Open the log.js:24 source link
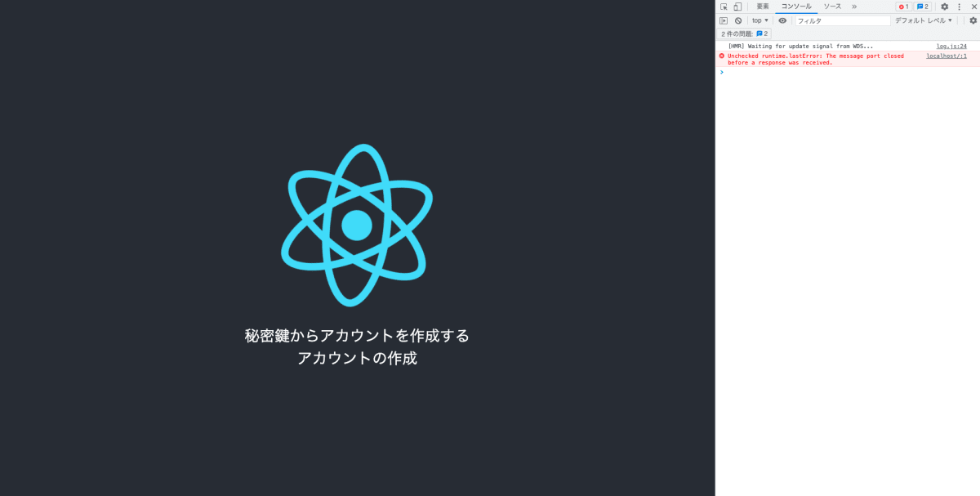The height and width of the screenshot is (496, 980). pyautogui.click(x=951, y=47)
